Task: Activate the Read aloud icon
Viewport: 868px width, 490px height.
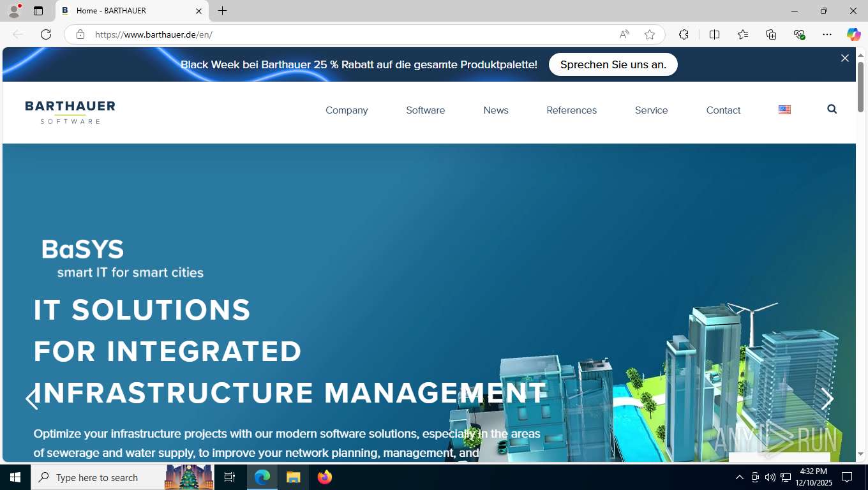Action: [x=624, y=34]
